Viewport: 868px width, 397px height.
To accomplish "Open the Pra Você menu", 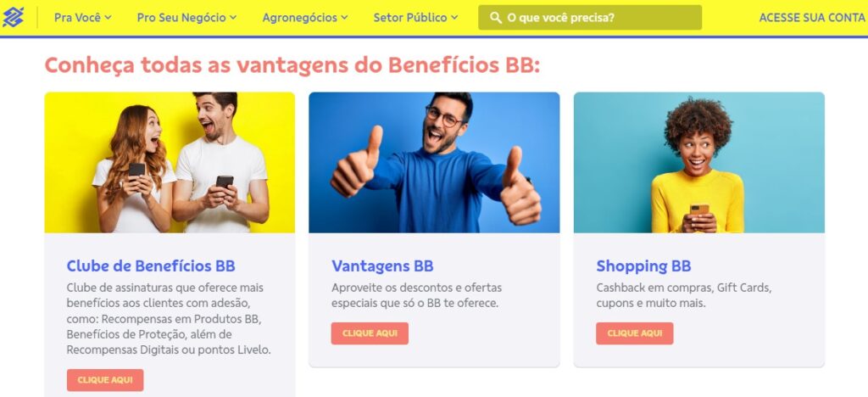I will pyautogui.click(x=82, y=17).
